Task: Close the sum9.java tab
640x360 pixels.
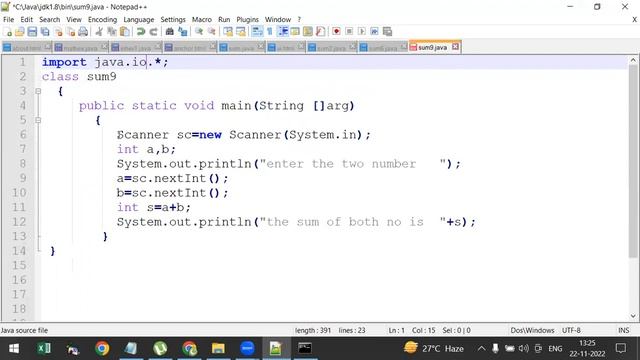Action: 456,47
